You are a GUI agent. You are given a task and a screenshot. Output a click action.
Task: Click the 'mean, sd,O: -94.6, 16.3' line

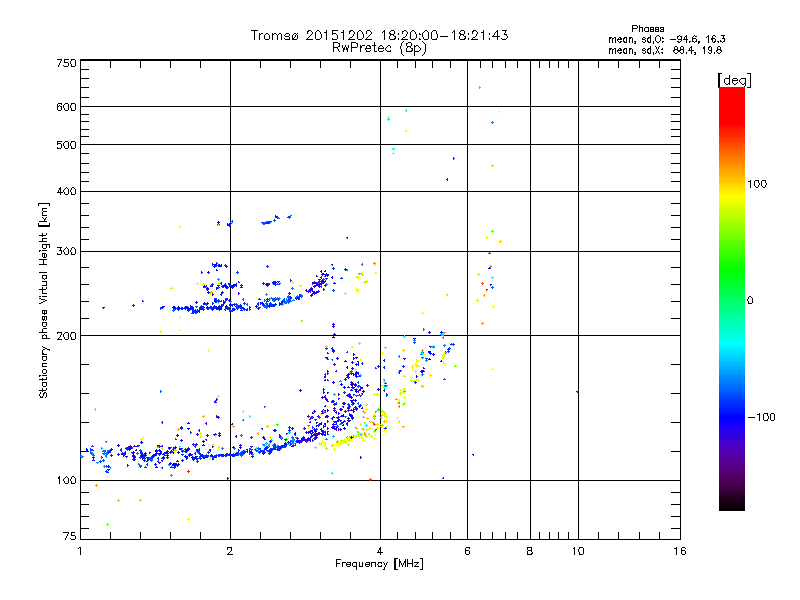click(666, 39)
